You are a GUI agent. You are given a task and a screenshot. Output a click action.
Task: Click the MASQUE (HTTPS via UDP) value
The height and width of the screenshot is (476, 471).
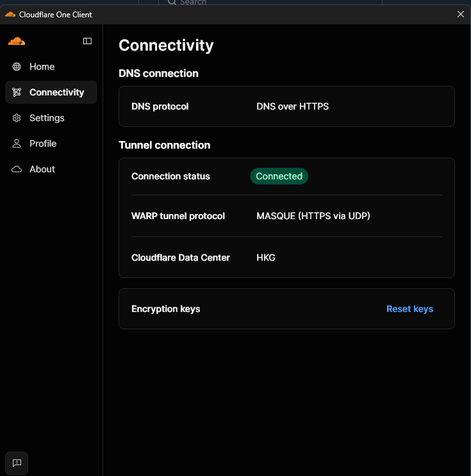point(313,216)
